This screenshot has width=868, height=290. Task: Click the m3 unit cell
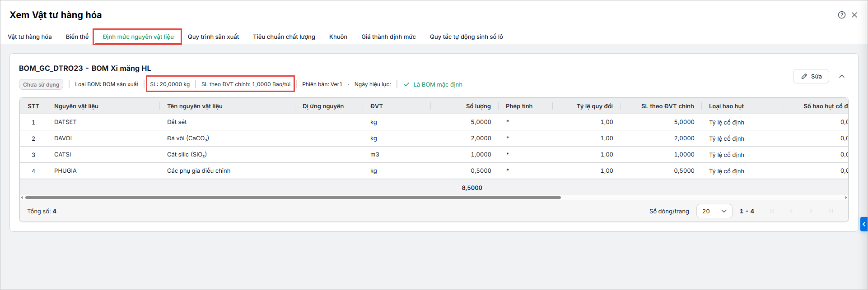coord(375,155)
